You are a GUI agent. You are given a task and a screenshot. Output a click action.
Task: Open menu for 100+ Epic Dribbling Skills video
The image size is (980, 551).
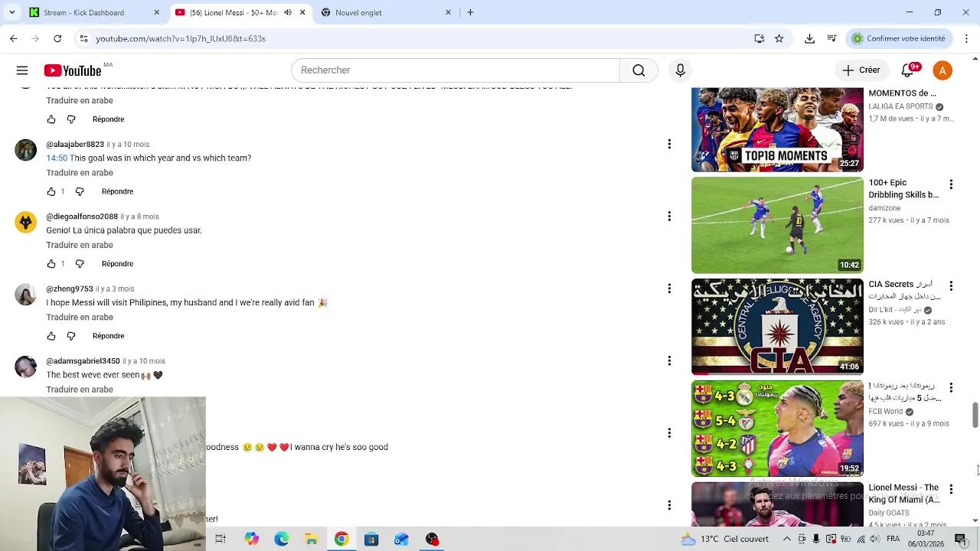point(951,184)
